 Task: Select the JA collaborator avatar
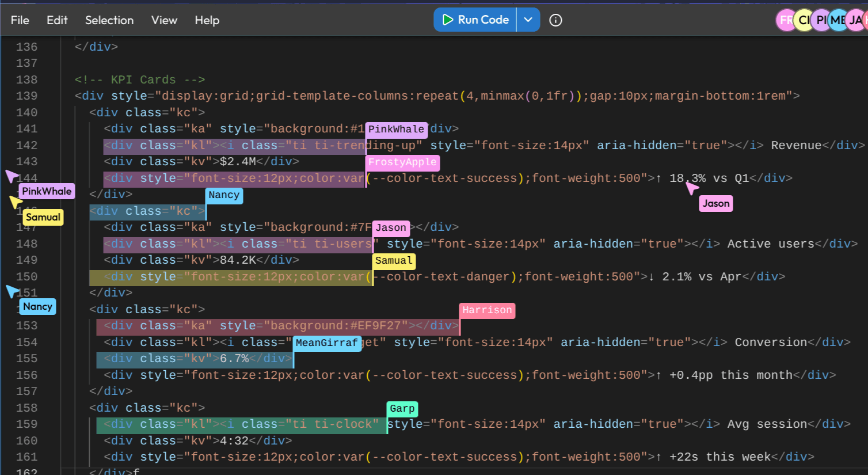(x=855, y=20)
